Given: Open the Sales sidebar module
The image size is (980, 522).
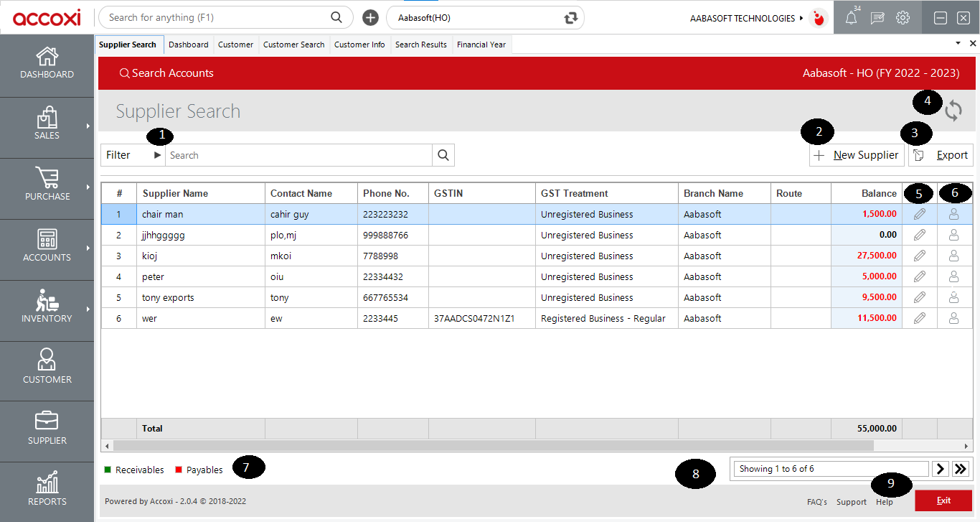Looking at the screenshot, I should click(47, 129).
